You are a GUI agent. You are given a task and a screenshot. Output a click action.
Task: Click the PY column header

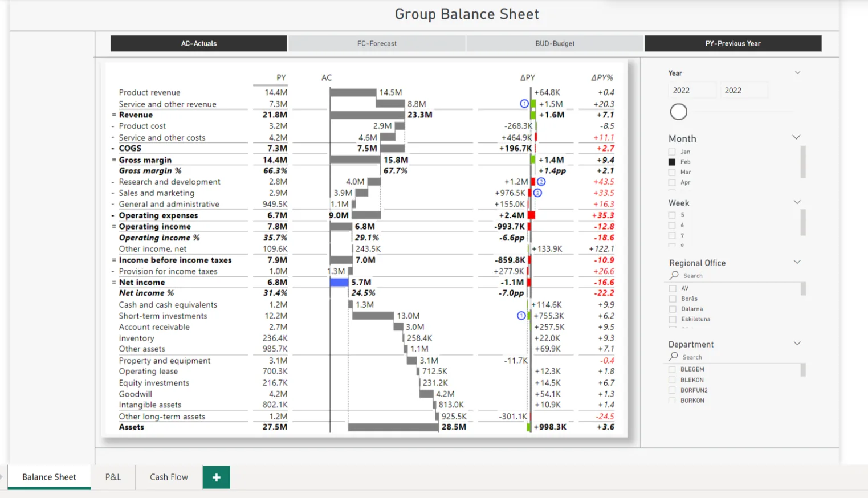coord(281,77)
